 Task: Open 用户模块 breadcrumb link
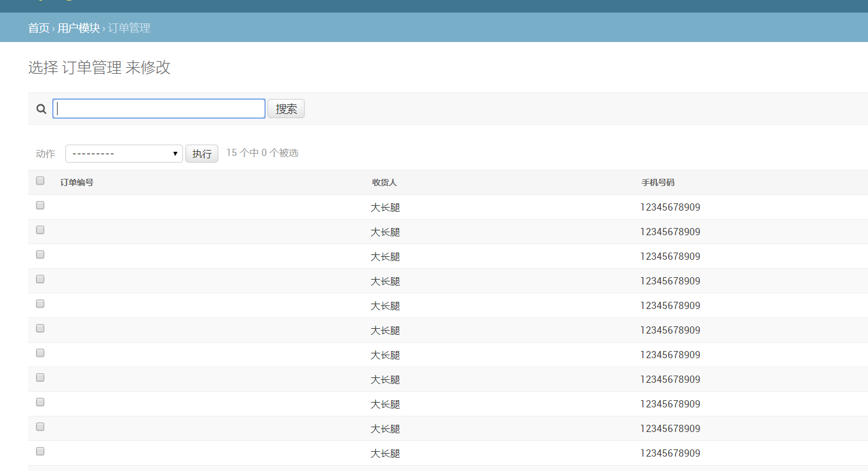pos(79,28)
